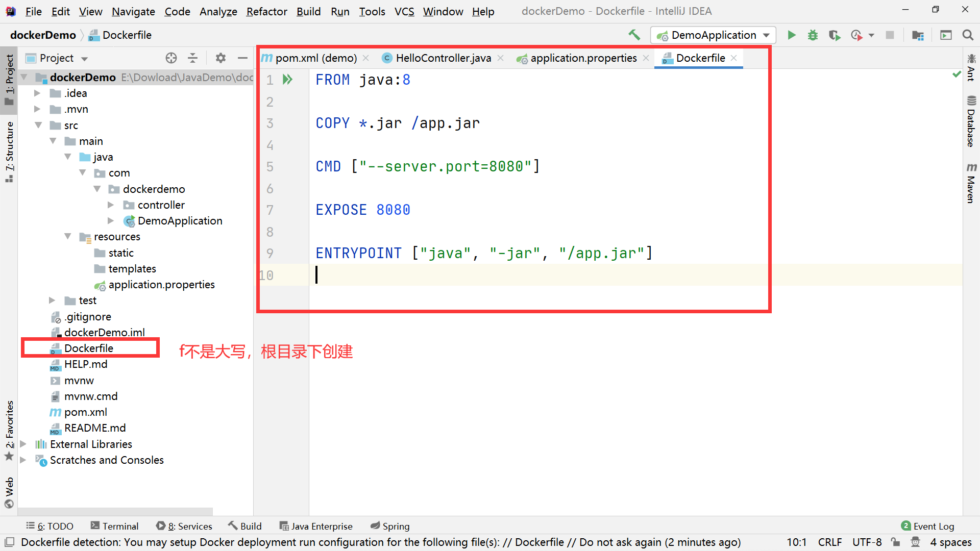Change UTF-8 file encoding in status bar

867,542
